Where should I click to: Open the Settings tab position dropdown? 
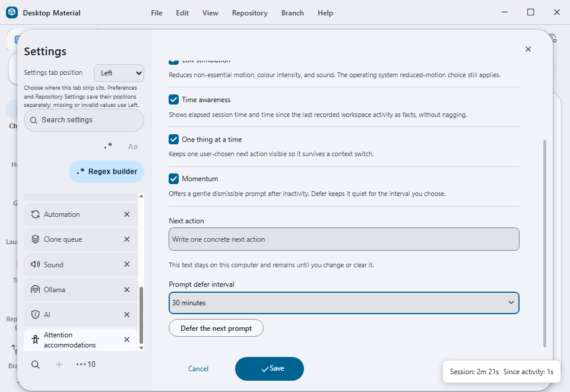[119, 73]
